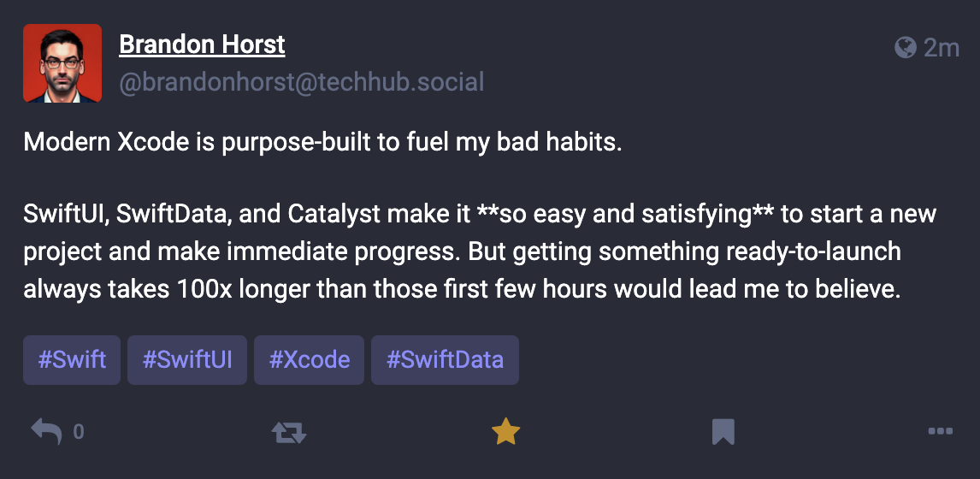The image size is (980, 479).
Task: Open the post via the 2m timestamp
Action: (x=942, y=48)
